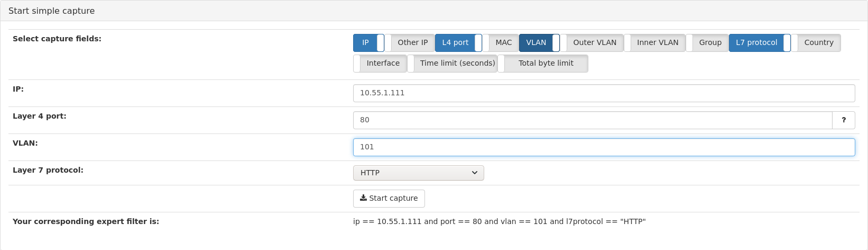Turn on the MAC capture field

[501, 43]
